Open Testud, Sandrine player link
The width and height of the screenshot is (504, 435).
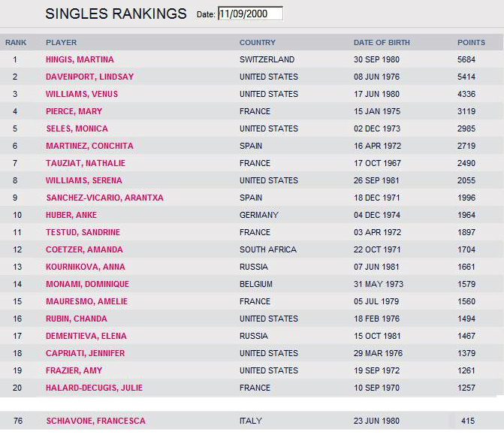pyautogui.click(x=83, y=232)
